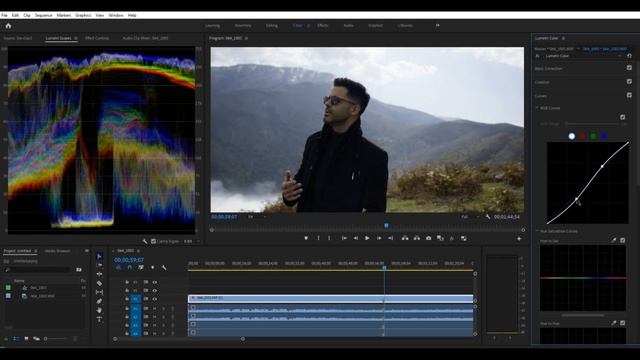Select the Razor tool
The width and height of the screenshot is (640, 360).
(99, 283)
